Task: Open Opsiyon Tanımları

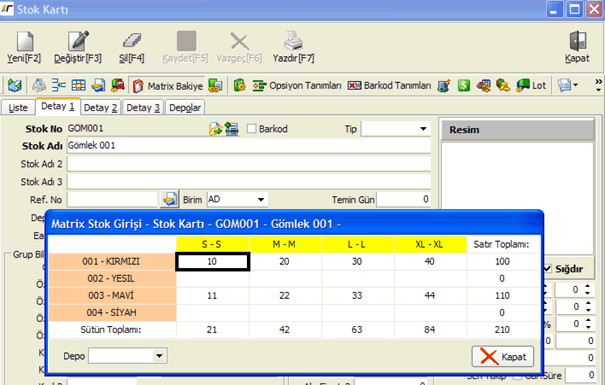Action: click(297, 85)
